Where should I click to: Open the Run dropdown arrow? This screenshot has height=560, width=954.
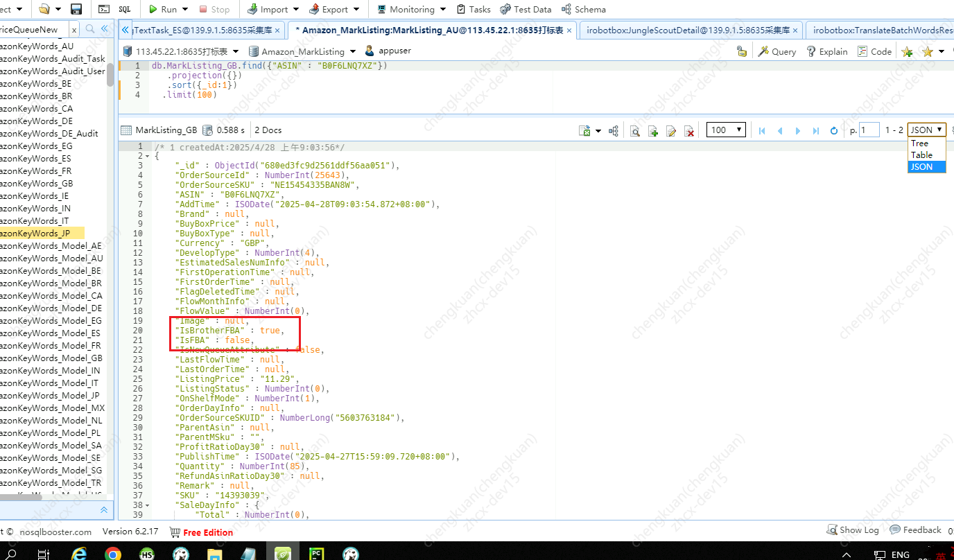[185, 10]
